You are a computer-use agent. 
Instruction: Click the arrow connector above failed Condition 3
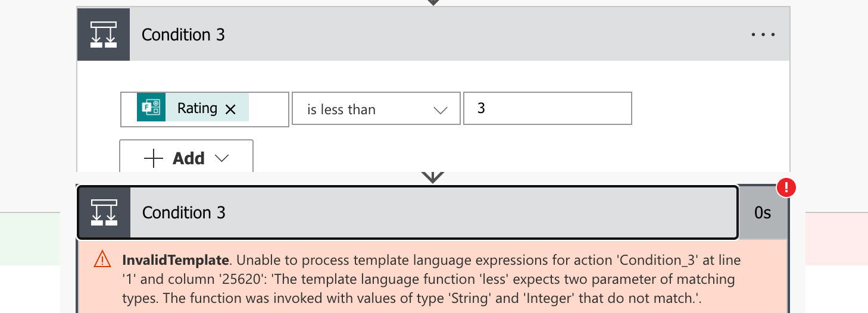click(433, 177)
